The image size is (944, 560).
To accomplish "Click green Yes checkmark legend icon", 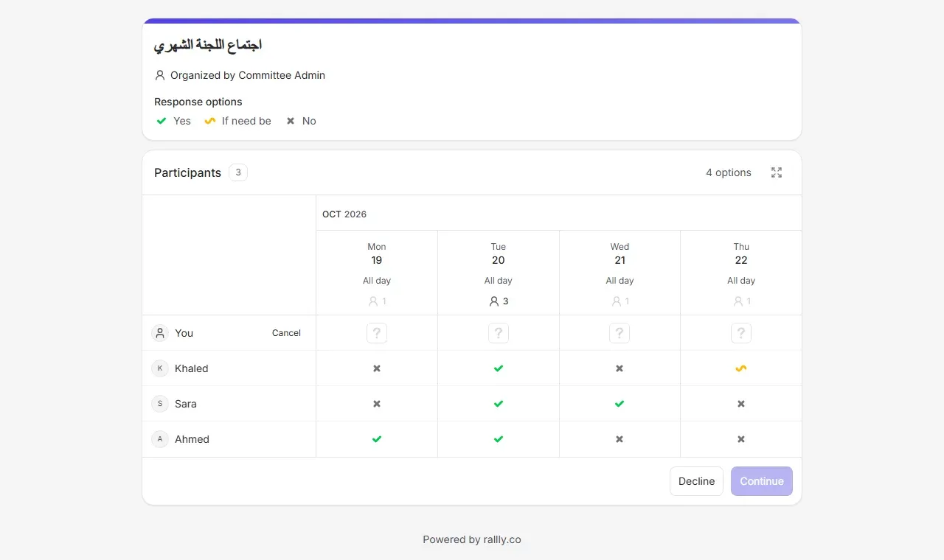I will pos(162,121).
